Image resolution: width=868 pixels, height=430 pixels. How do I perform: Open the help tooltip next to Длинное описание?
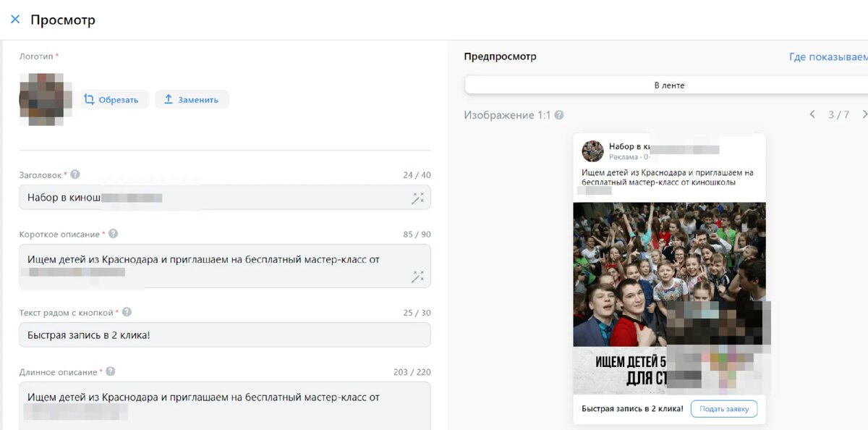click(110, 371)
